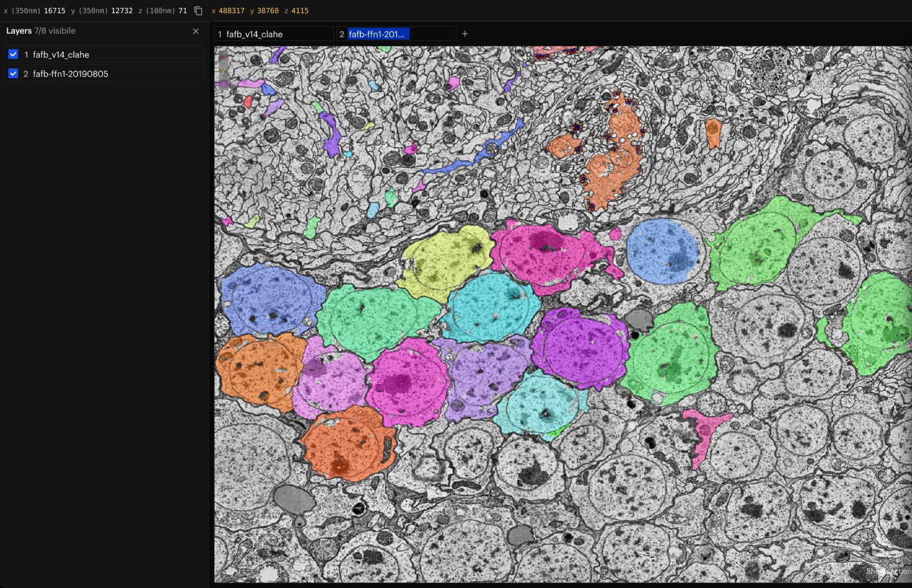The image size is (912, 588).
Task: Copy the position with the clipboard icon
Action: [198, 11]
